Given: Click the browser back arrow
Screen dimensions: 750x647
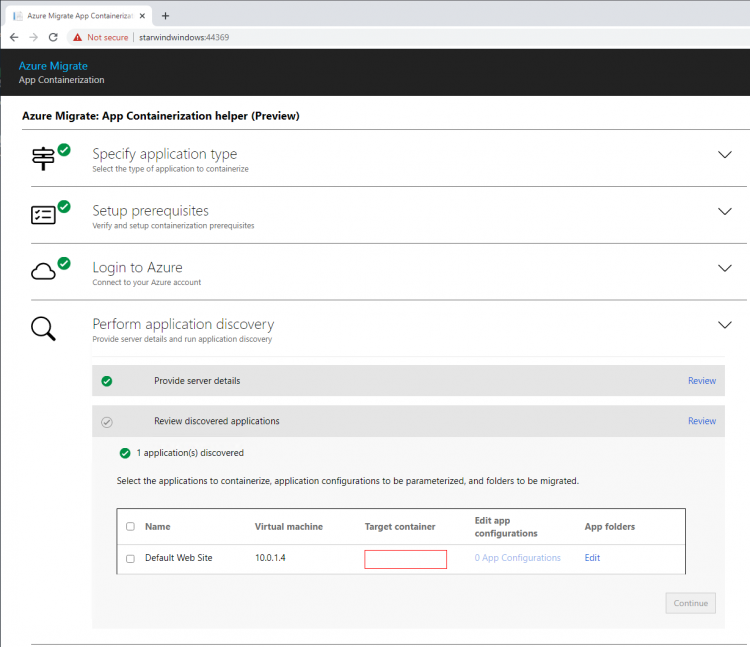Looking at the screenshot, I should 14,37.
